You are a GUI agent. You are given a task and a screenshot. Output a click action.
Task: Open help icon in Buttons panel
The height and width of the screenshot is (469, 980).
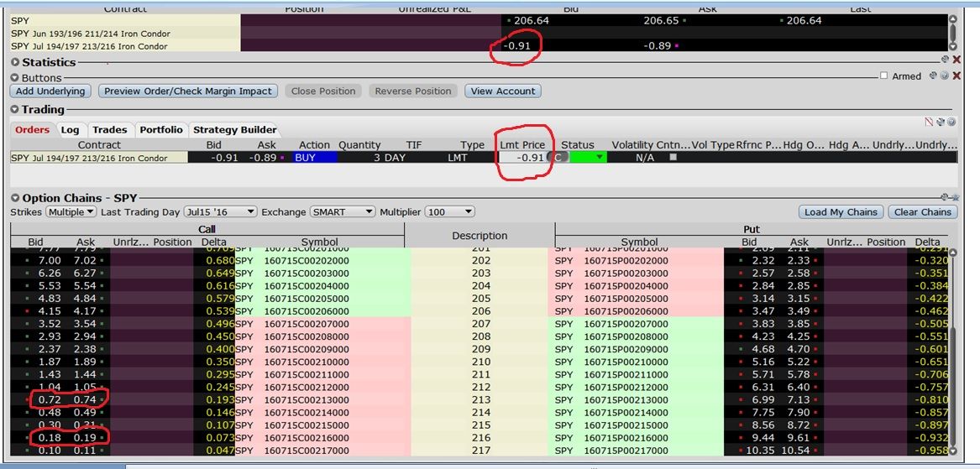[945, 76]
